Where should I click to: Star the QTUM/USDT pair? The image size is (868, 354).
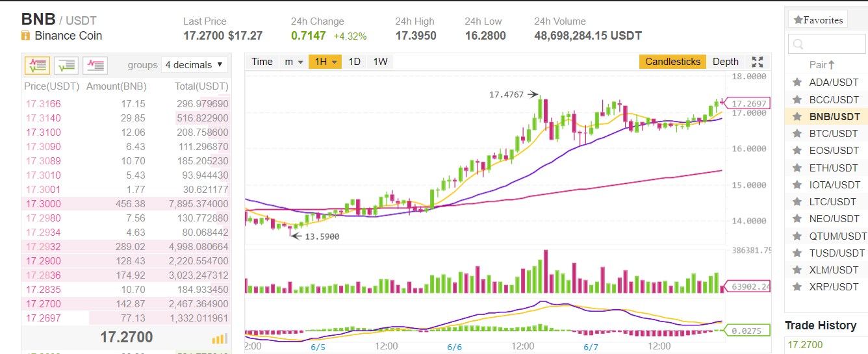pyautogui.click(x=797, y=236)
